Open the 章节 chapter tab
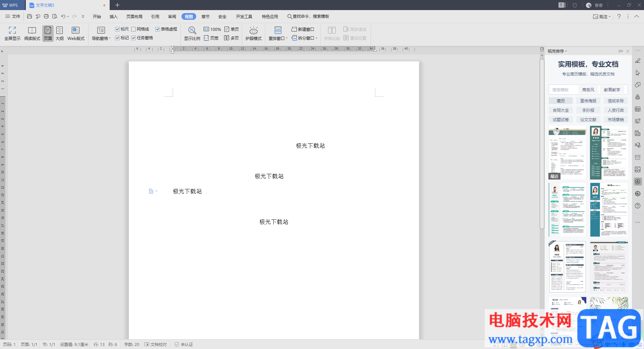Viewport: 644px width, 349px height. click(205, 16)
